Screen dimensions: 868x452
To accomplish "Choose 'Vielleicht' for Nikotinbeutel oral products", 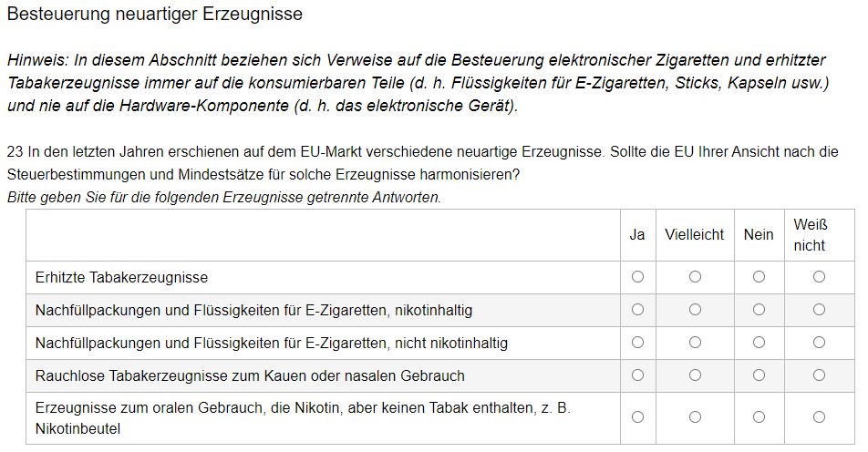I will [695, 417].
